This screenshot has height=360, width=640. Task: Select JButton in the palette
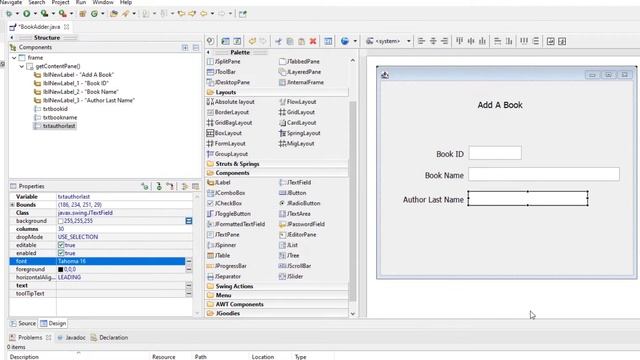point(292,193)
